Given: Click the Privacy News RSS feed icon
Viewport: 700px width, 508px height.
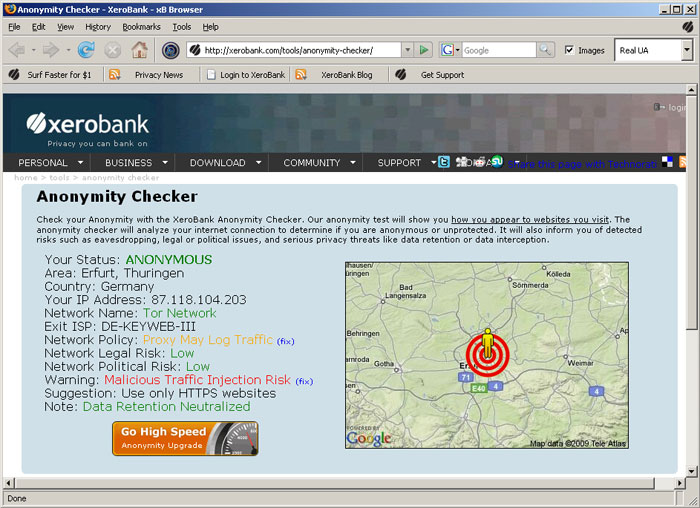Looking at the screenshot, I should click(115, 75).
